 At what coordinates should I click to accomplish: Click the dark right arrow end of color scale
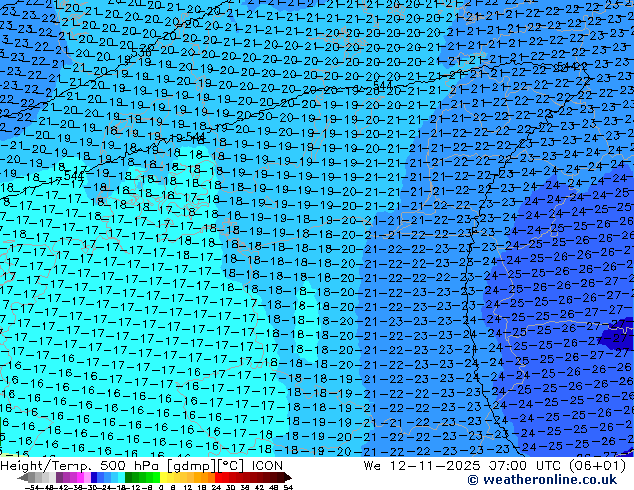pyautogui.click(x=288, y=477)
